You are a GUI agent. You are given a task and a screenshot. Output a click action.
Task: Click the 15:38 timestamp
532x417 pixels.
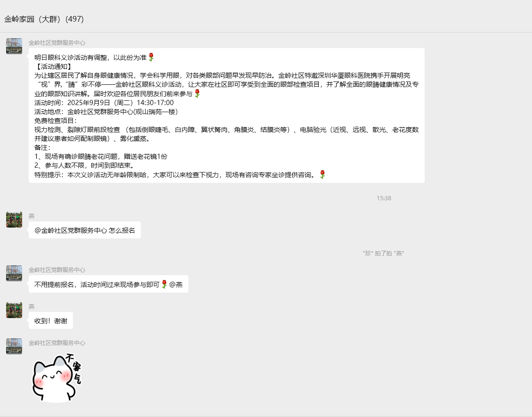(384, 198)
